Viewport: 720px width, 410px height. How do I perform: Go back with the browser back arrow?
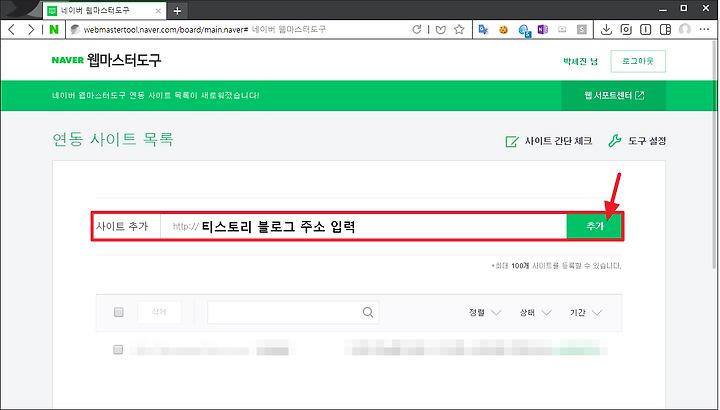(x=12, y=30)
